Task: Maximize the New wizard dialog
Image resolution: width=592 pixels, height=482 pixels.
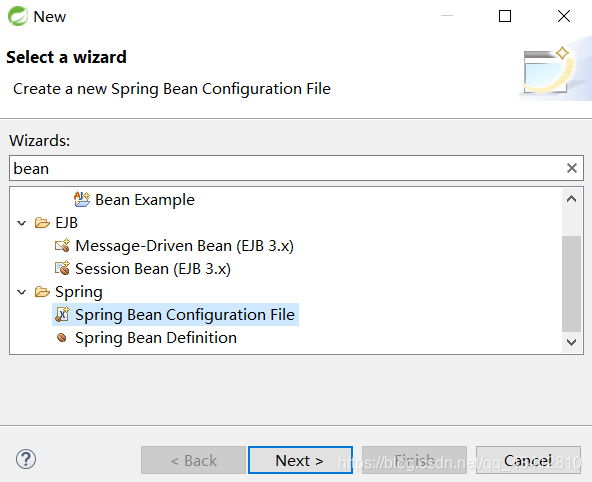Action: (505, 16)
